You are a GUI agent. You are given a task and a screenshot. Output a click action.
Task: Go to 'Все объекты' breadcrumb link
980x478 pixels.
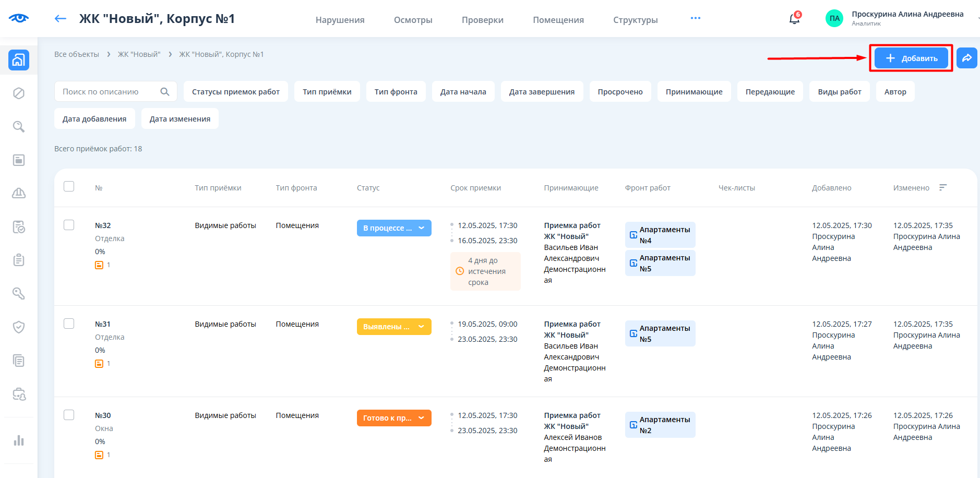[77, 54]
